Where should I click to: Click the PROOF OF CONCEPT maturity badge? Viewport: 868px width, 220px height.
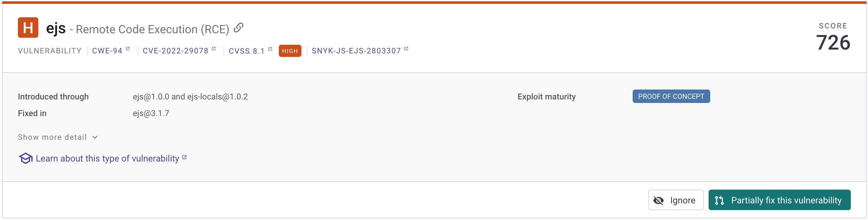coord(671,97)
